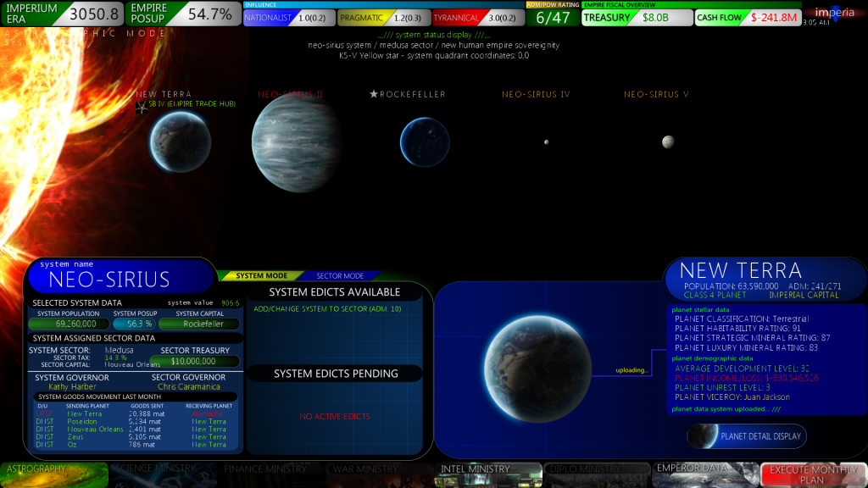Click the Empire Posup 54.7% gauge
Viewport: 868px width, 488px height.
tap(183, 14)
